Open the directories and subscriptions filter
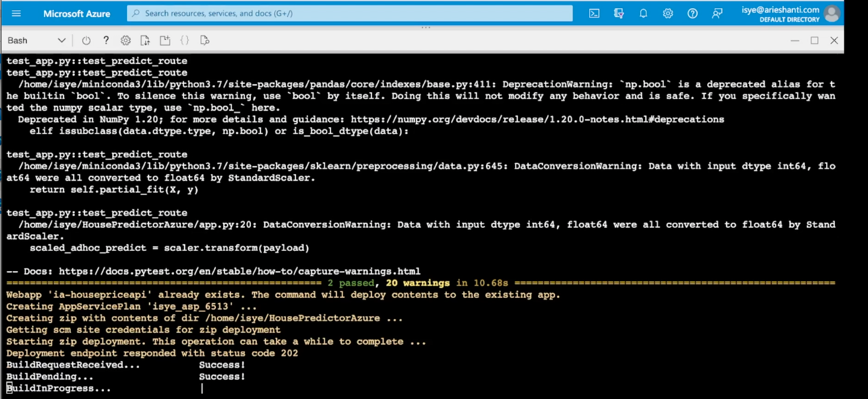 619,13
